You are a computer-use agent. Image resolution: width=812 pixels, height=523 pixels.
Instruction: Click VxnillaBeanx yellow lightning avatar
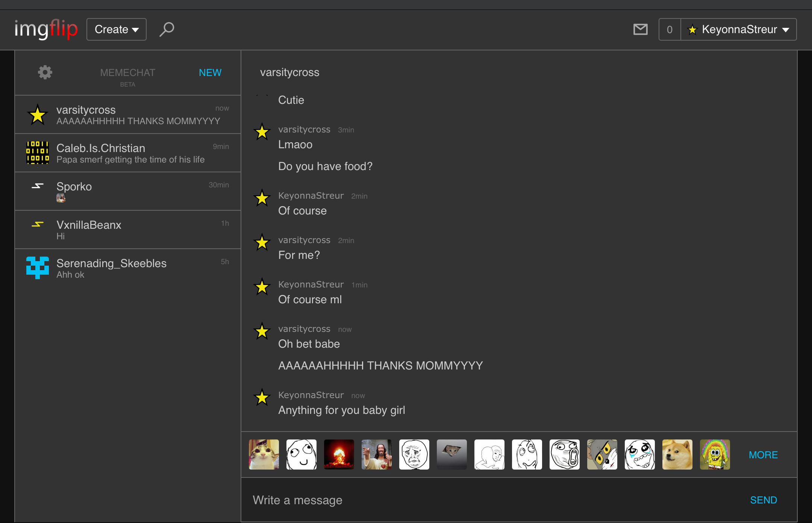tap(38, 224)
